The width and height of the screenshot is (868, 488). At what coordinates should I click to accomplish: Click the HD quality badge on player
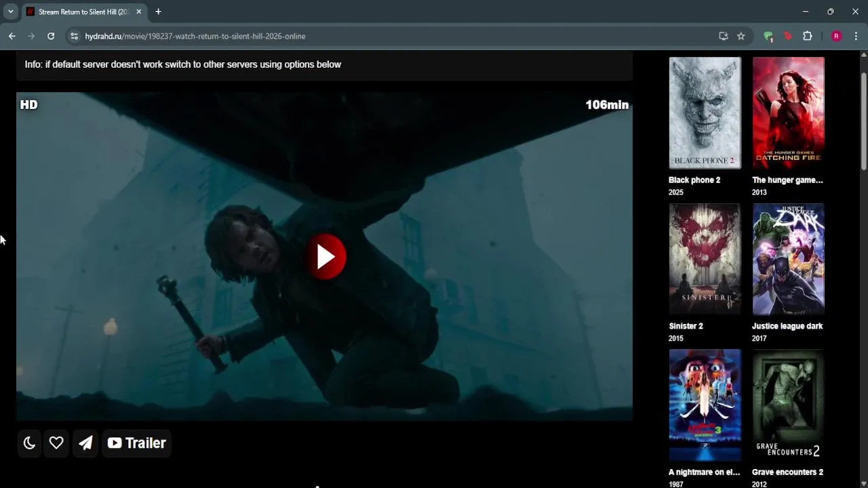tap(28, 104)
